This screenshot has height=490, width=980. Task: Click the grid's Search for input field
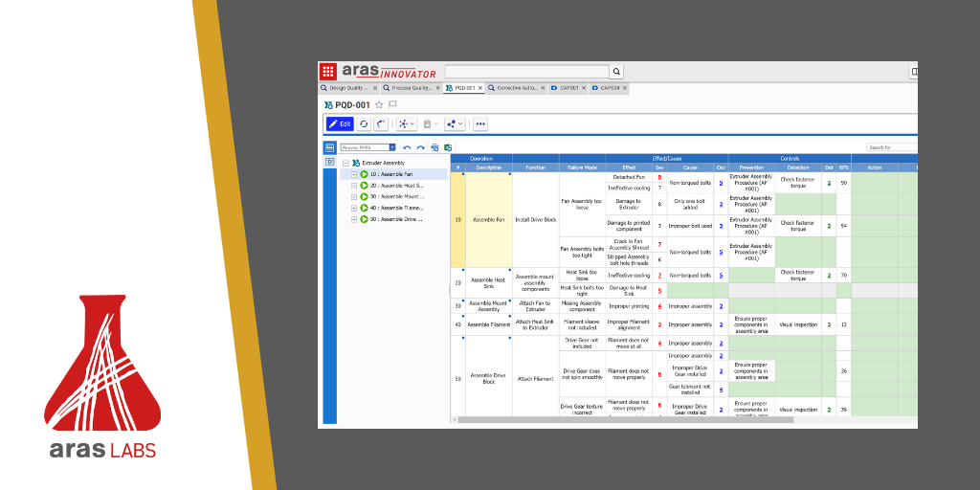(x=891, y=148)
